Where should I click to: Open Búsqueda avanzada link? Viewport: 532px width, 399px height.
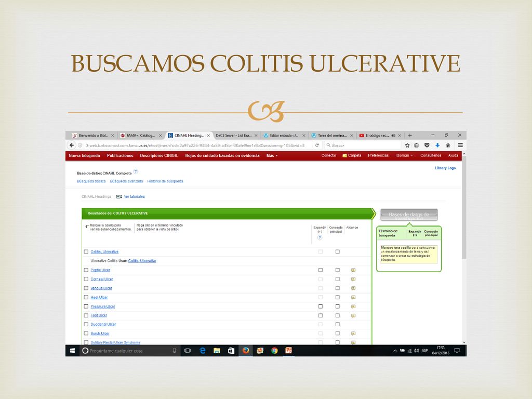coord(127,181)
